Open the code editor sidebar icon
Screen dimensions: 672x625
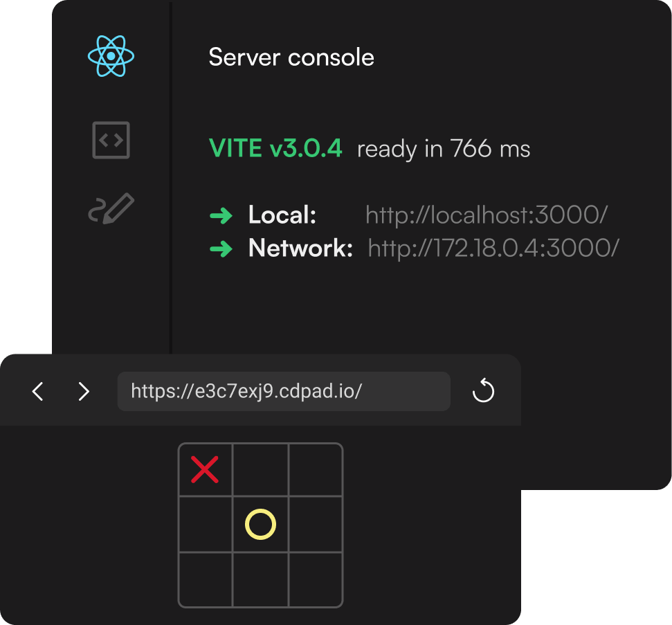click(x=111, y=140)
